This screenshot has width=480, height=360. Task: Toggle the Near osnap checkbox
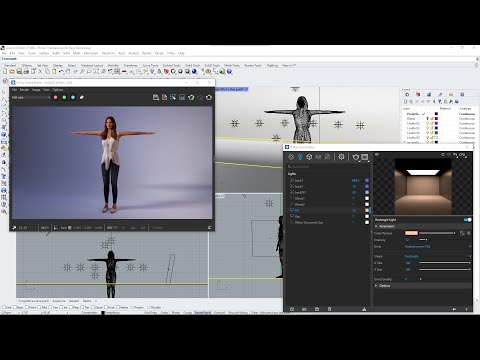[15, 307]
